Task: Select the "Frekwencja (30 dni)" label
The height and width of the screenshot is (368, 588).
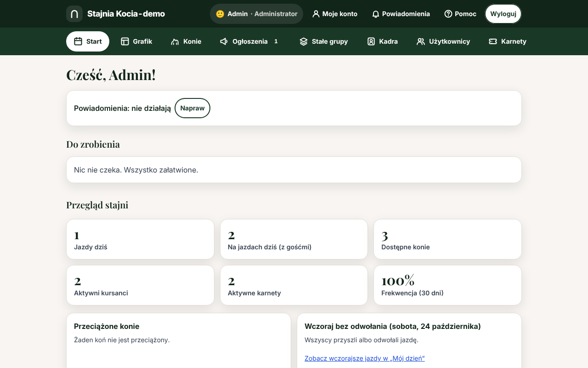Action: tap(413, 293)
